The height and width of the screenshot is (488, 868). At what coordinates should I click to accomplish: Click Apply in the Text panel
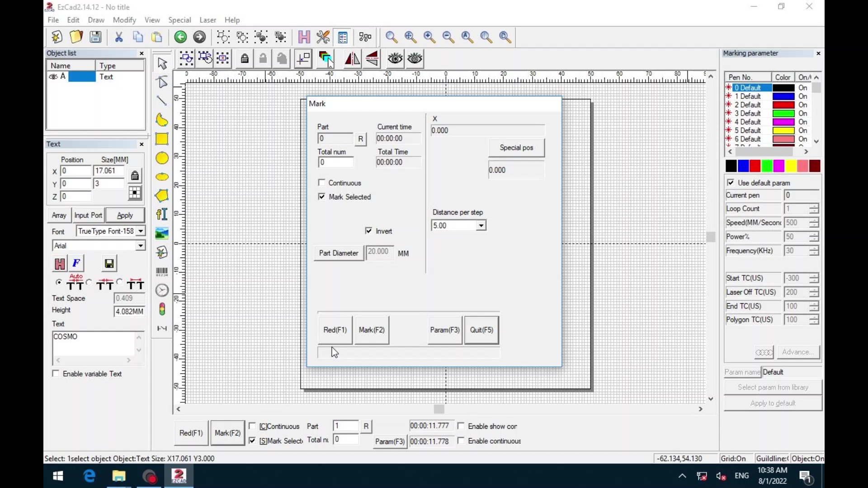pos(125,215)
